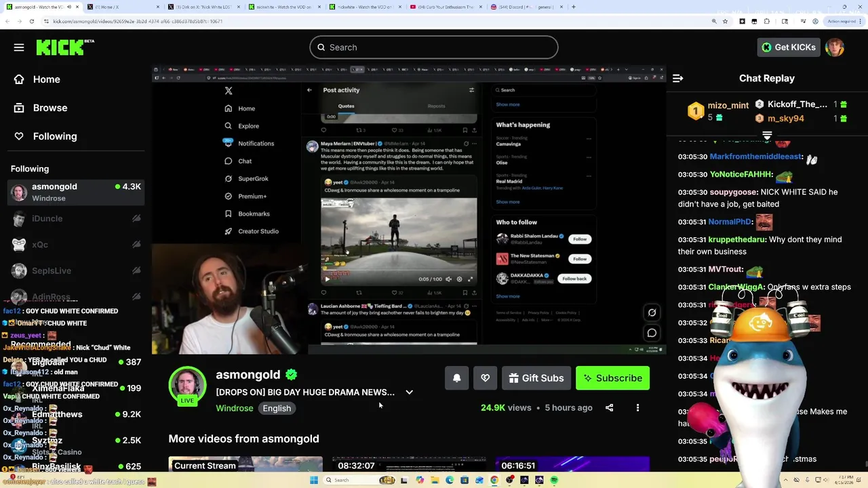Open the Windows Start menu

tap(314, 480)
